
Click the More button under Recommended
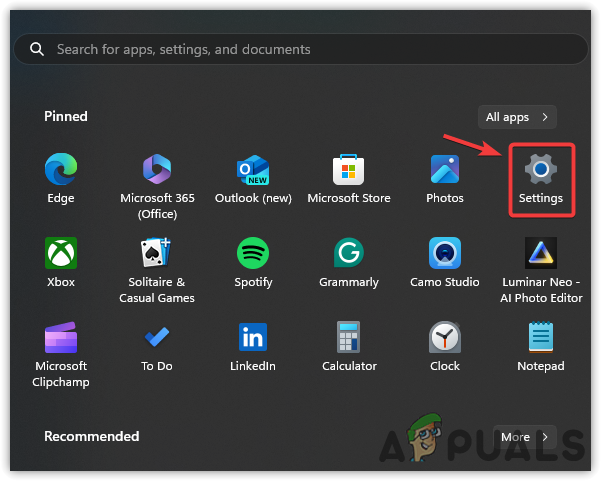pos(524,437)
